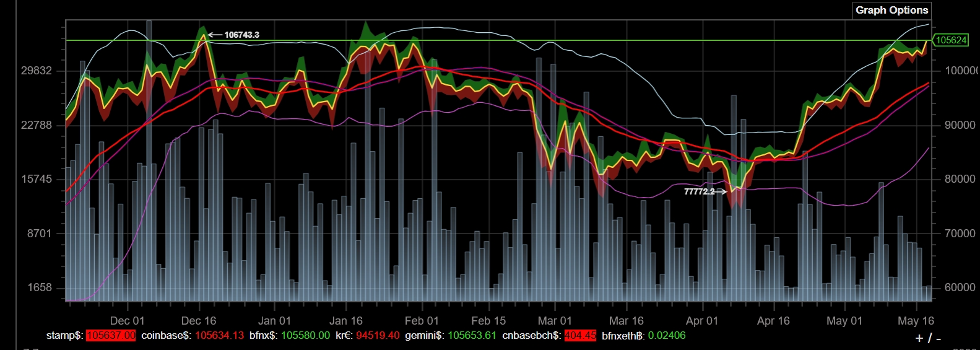Zoom in with the + control

coord(919,338)
